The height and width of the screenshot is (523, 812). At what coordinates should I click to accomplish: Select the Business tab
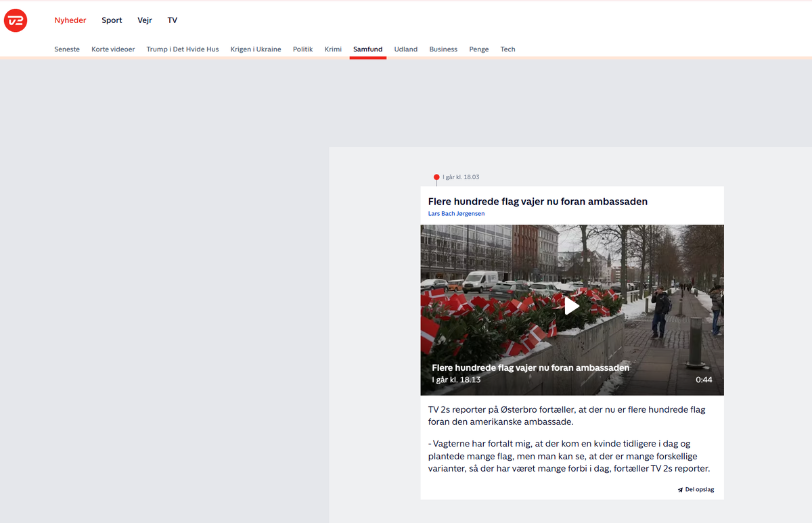point(443,49)
